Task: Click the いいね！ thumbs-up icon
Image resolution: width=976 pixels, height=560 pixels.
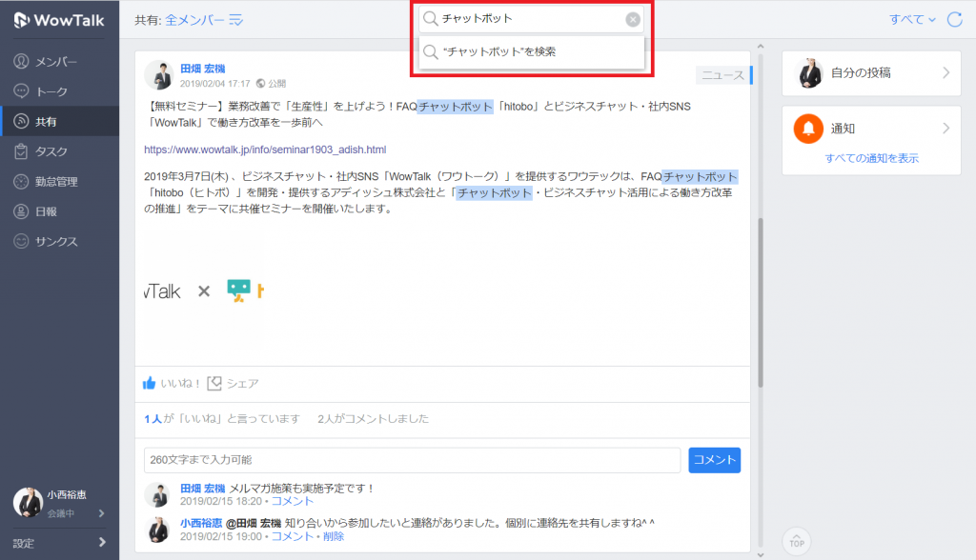Action: pos(149,383)
